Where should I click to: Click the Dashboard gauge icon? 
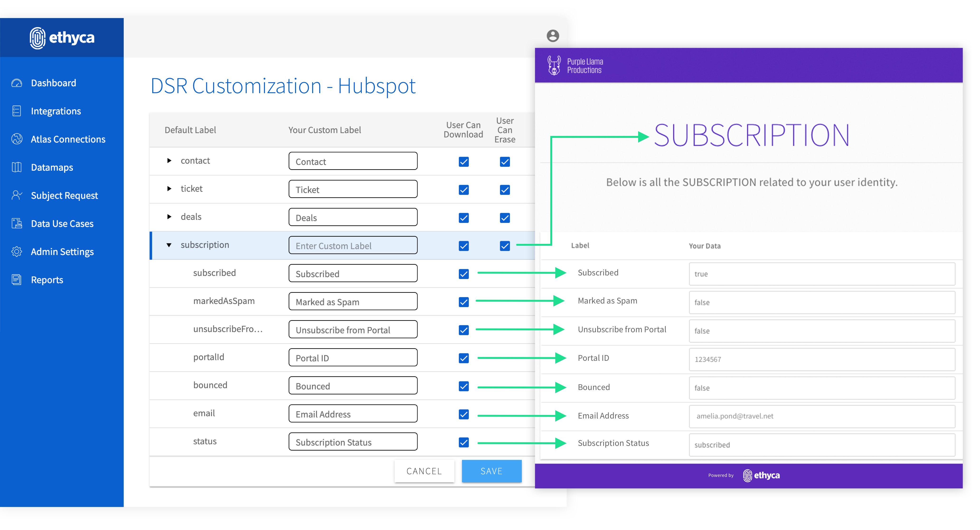[17, 83]
